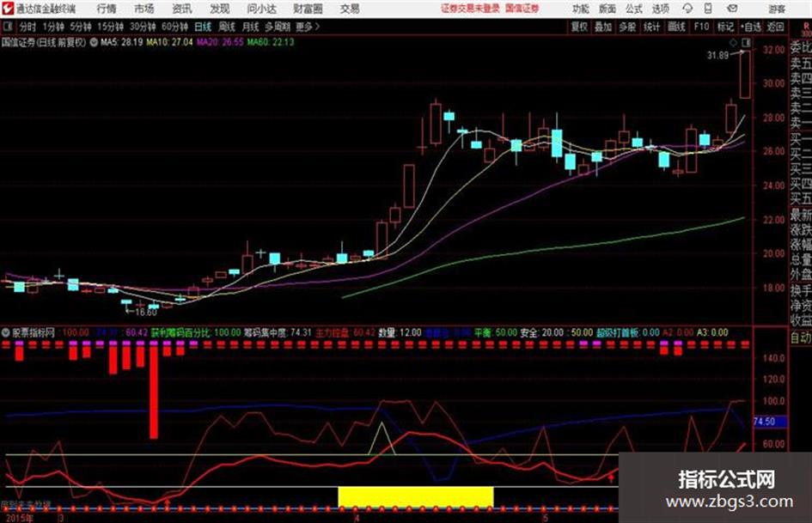Viewport: 812px width, 523px height.
Task: Open the 版面 menu
Action: (607, 9)
